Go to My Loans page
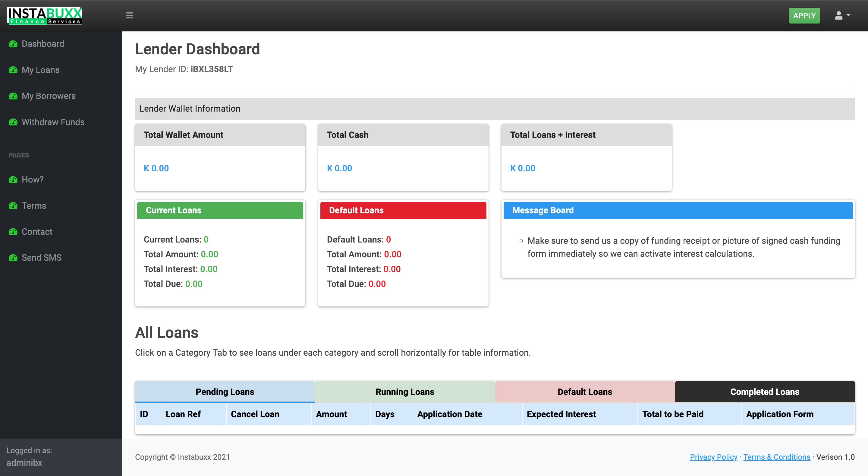Image resolution: width=868 pixels, height=476 pixels. point(40,70)
